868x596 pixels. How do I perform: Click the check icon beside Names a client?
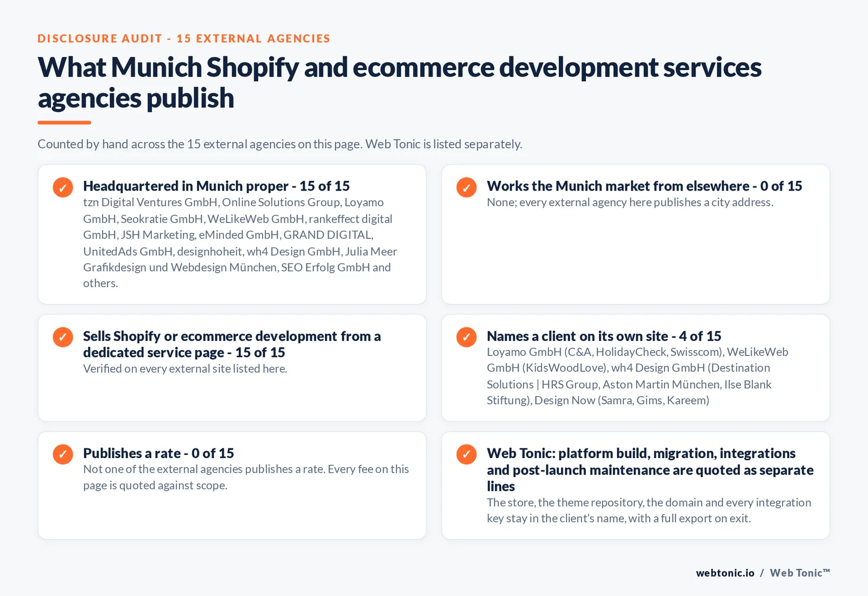coord(467,337)
